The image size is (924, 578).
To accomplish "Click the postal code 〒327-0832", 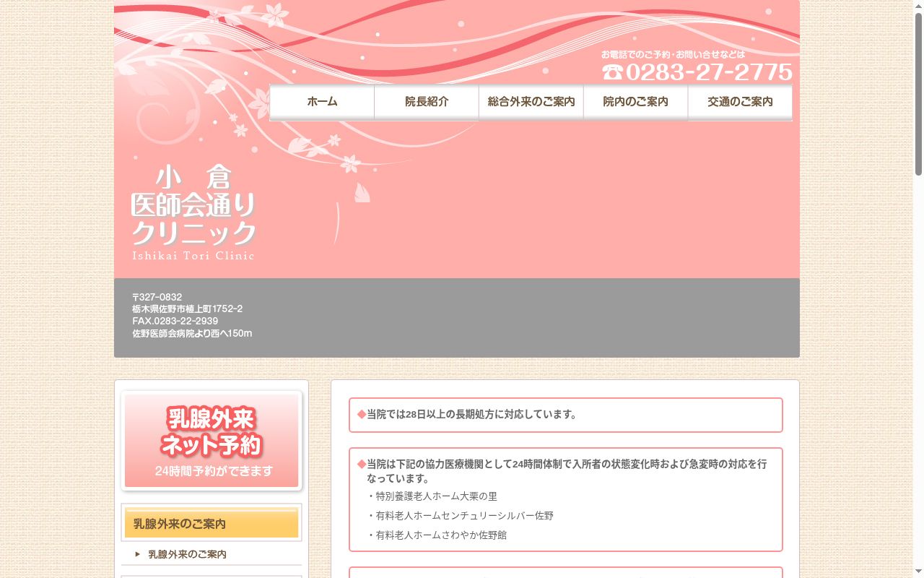I will (x=157, y=297).
